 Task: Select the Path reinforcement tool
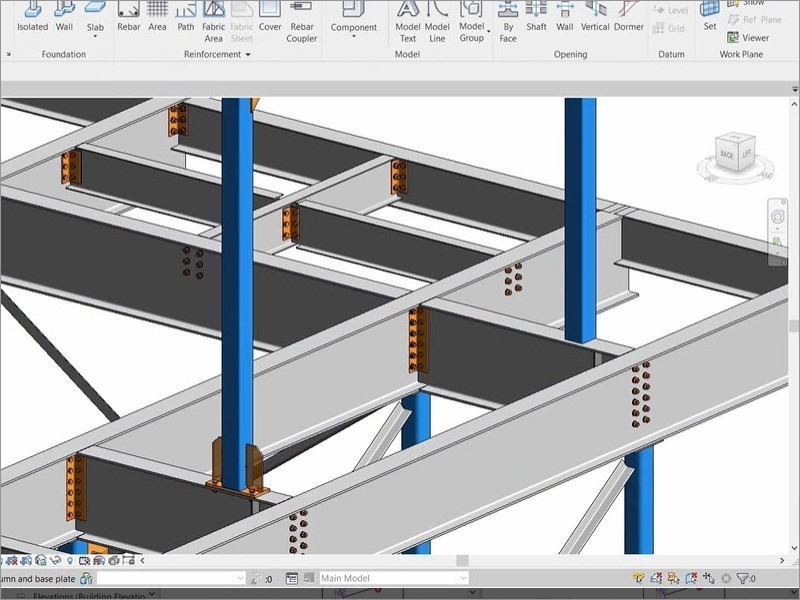186,17
